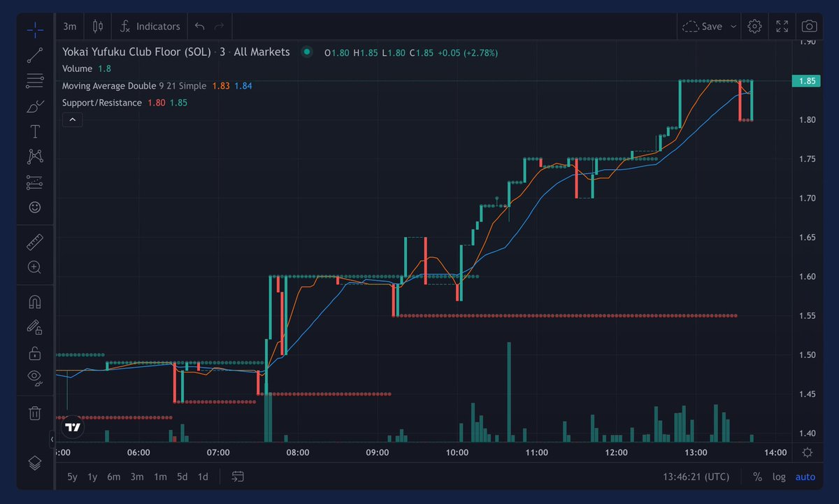Viewport: 839px width, 504px height.
Task: Collapse the indicator legend with the chevron
Action: tap(72, 120)
